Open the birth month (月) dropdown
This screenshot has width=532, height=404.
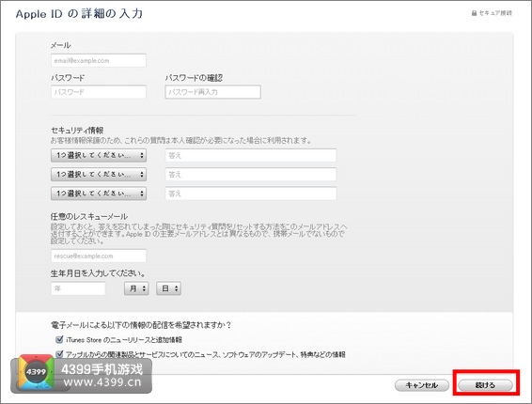click(x=136, y=288)
